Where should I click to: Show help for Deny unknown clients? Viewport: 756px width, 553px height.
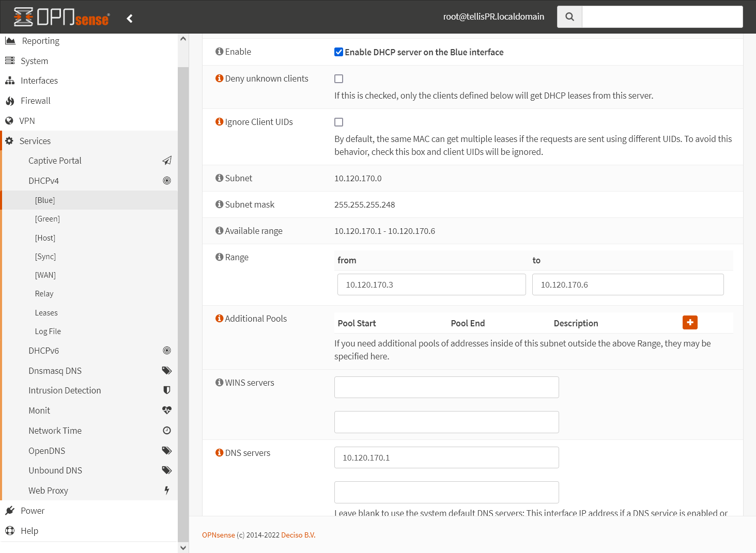[219, 78]
